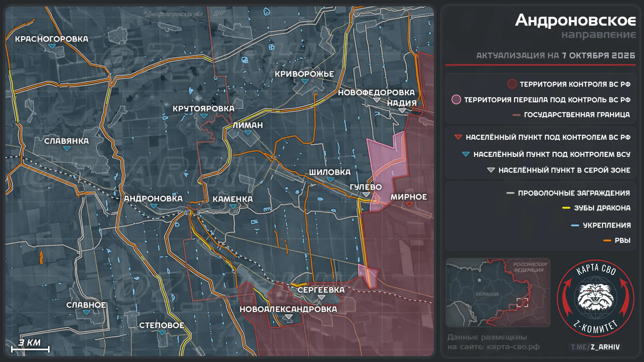Click the date text 7 октября 2026
The width and height of the screenshot is (644, 362).
tap(598, 55)
